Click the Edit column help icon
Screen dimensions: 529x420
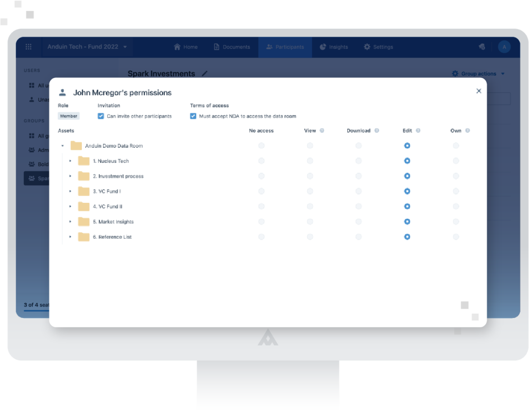pos(418,130)
